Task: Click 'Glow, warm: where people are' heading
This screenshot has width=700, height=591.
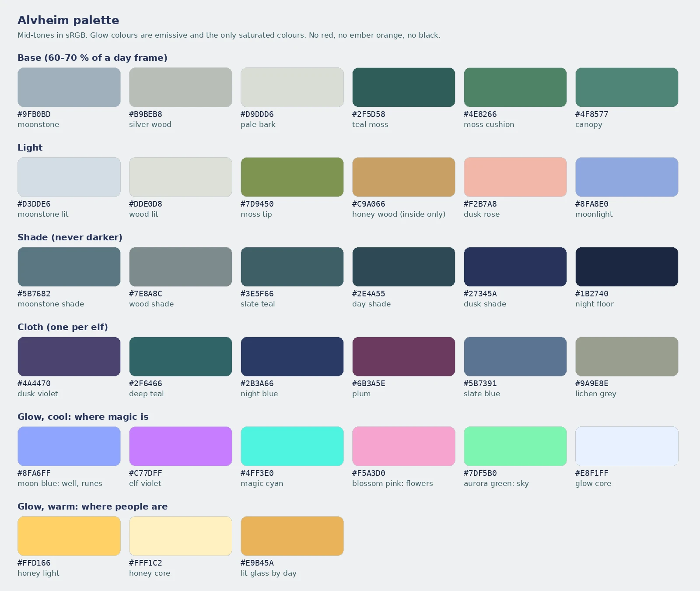Action: (x=93, y=507)
